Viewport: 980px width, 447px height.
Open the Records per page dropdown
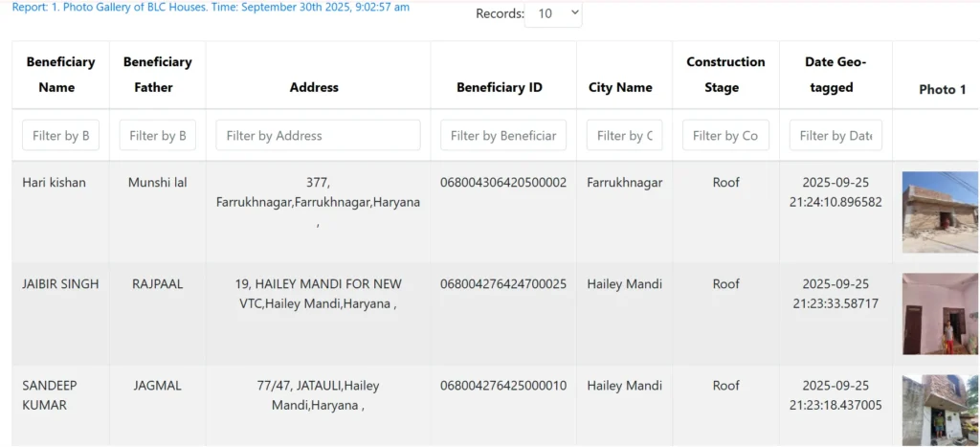point(553,13)
